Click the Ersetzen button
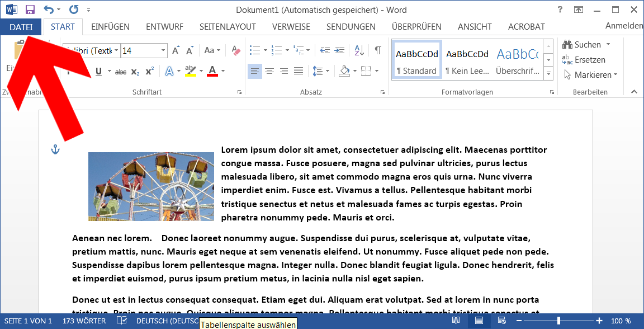Screen dimensions: 644x329 coord(584,60)
